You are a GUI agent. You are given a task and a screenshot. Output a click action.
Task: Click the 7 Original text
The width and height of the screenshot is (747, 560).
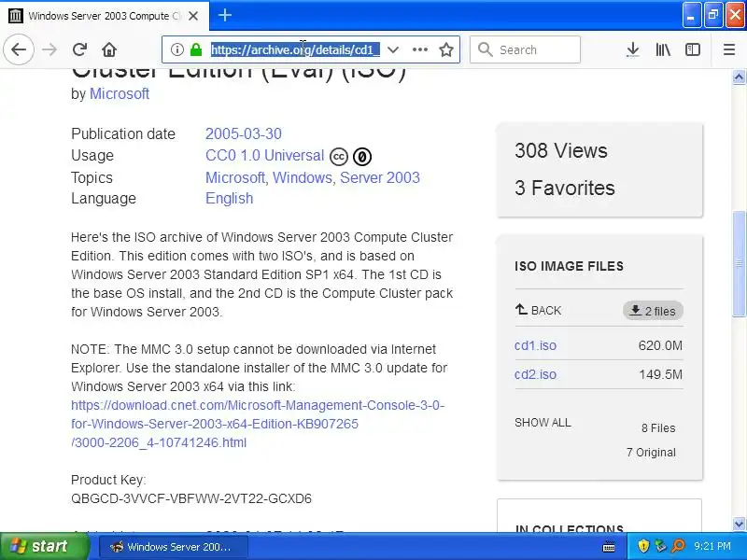(651, 453)
